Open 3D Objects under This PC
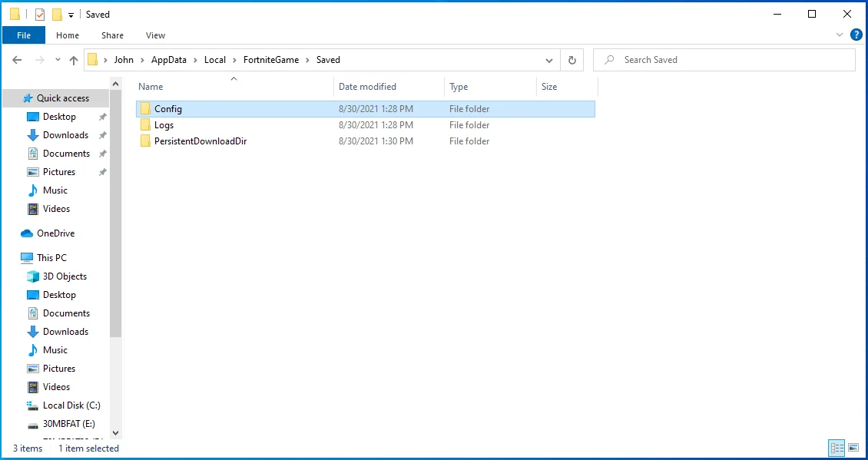 pyautogui.click(x=65, y=276)
